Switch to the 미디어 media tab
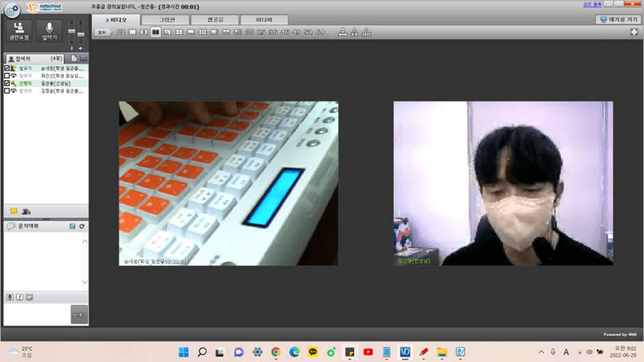Screen dimensions: 644x362 [x=264, y=20]
